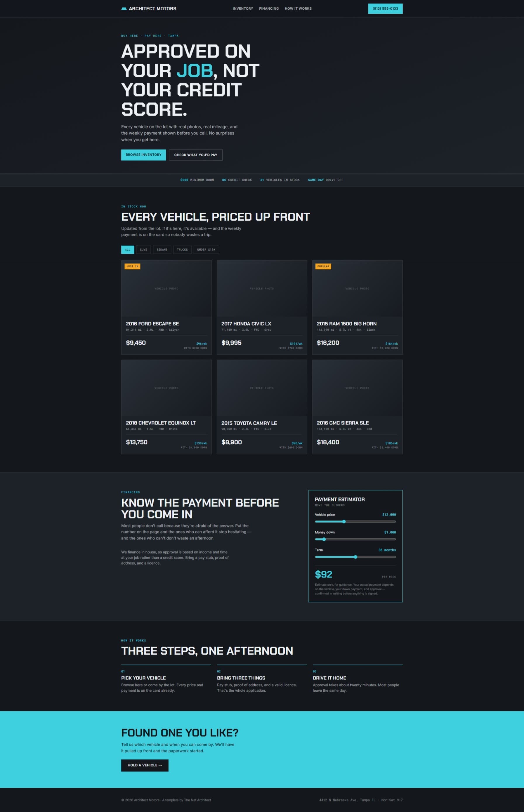Filter inventory by SUVs
This screenshot has height=812, width=524.
click(144, 250)
